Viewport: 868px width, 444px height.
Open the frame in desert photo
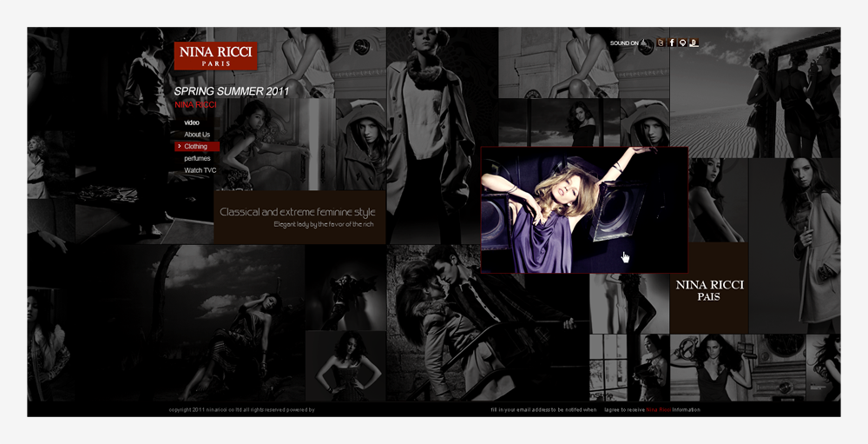(755, 93)
